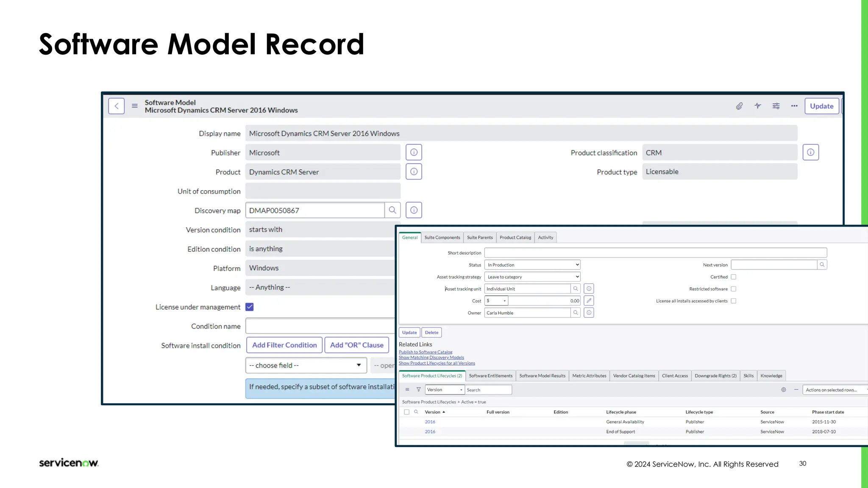868x488 pixels.
Task: Switch to Suite Parents tab
Action: coord(480,238)
